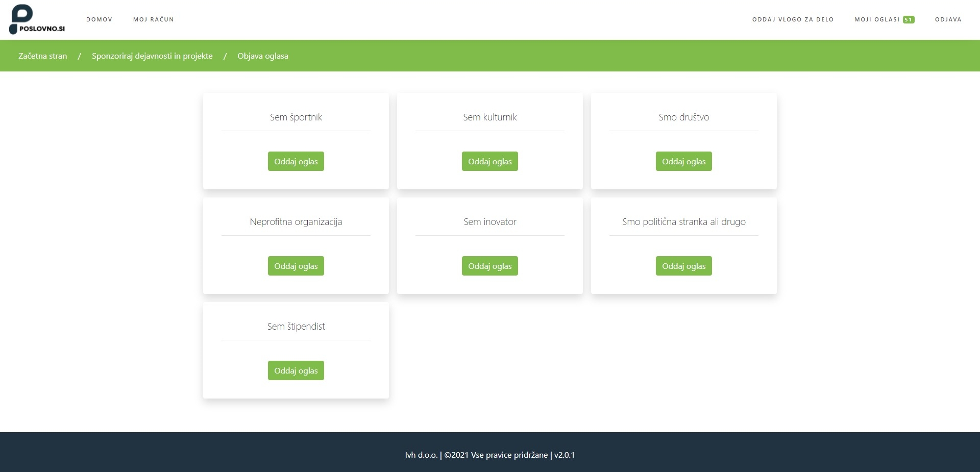Navigate to Začetna stran breadcrumb
The width and height of the screenshot is (980, 472).
click(x=43, y=56)
